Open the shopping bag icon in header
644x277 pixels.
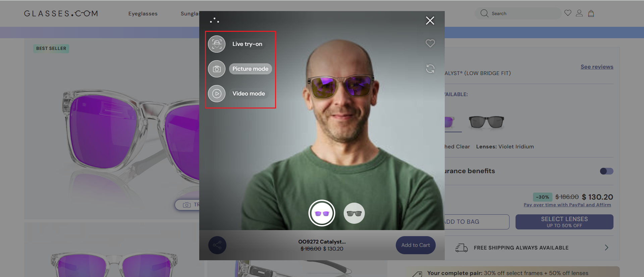[591, 13]
